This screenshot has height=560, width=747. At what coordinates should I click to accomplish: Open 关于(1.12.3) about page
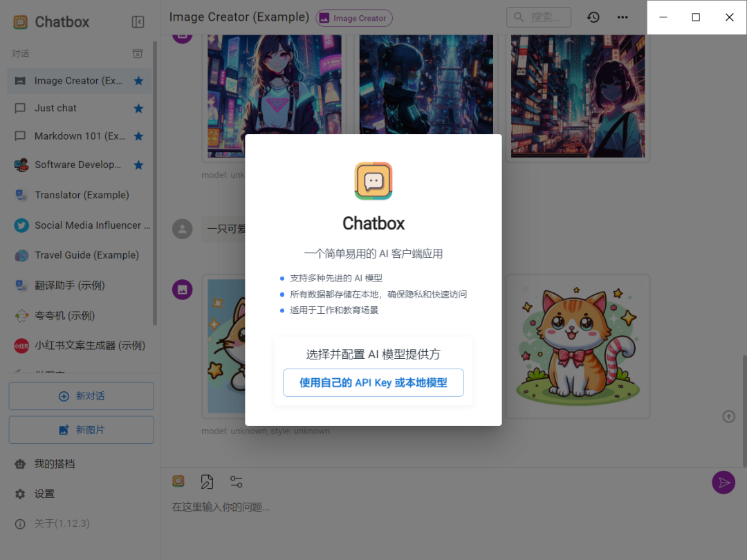[x=80, y=523]
